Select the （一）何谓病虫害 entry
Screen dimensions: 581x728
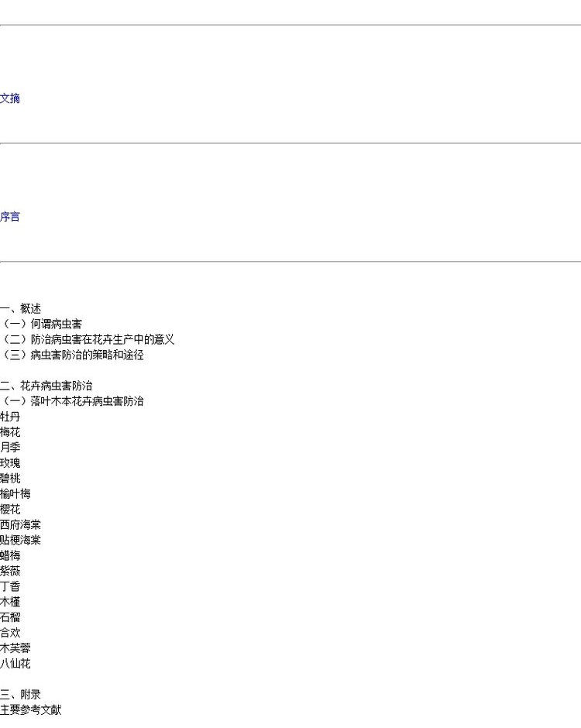click(41, 324)
